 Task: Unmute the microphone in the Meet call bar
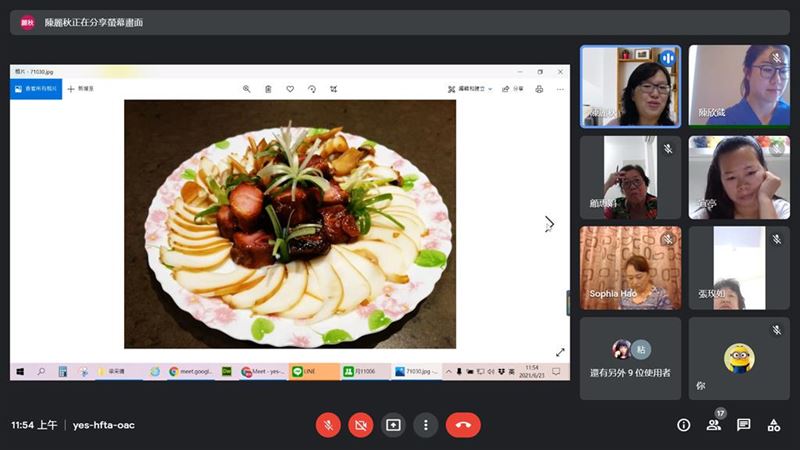pos(328,425)
